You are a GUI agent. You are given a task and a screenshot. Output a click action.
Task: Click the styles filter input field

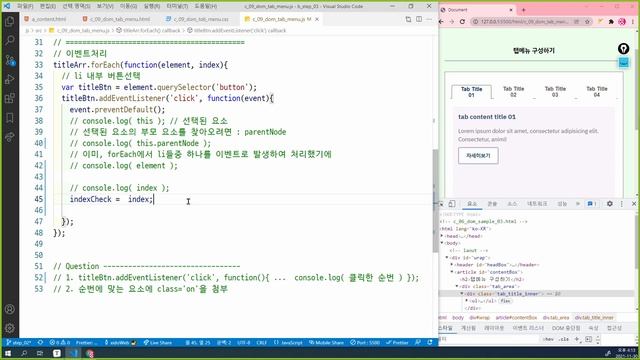coord(488,339)
